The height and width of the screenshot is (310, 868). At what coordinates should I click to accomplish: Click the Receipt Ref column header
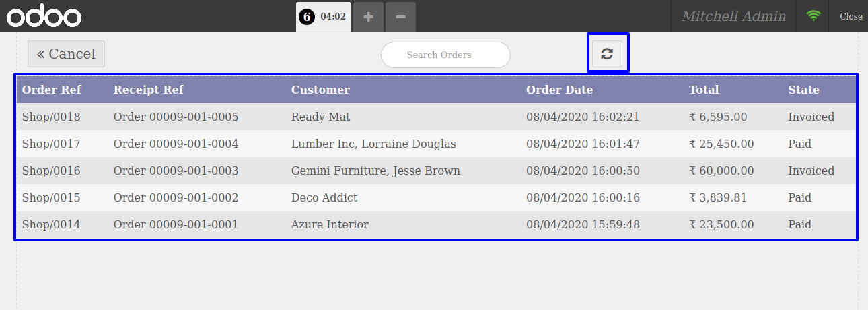click(x=149, y=90)
